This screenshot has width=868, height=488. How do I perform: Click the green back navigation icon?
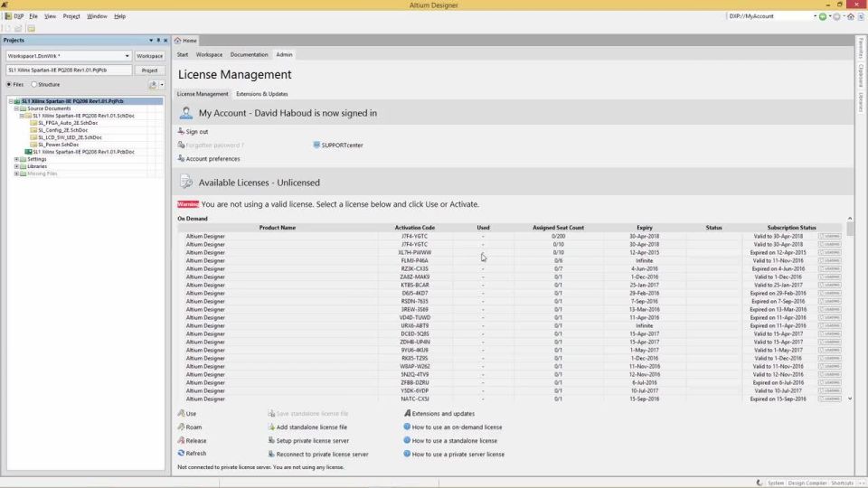823,16
